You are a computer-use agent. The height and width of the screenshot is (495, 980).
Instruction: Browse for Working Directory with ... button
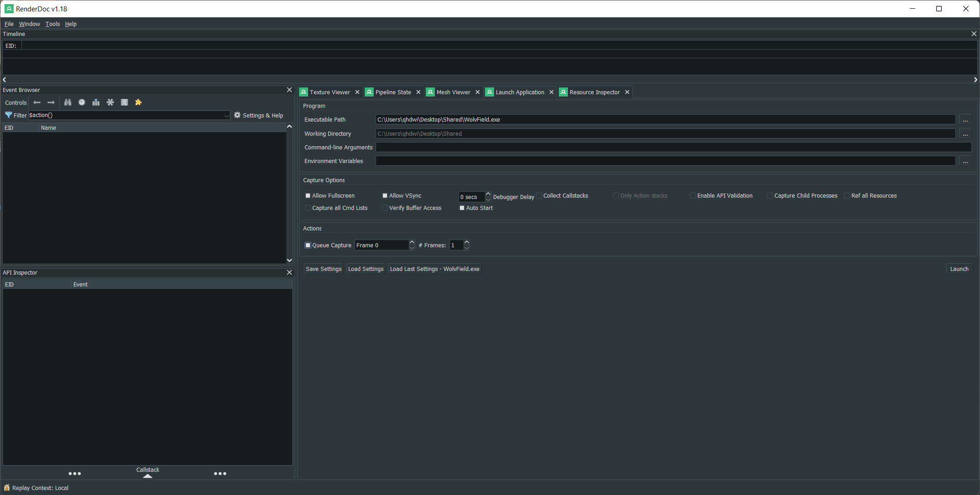(x=965, y=134)
